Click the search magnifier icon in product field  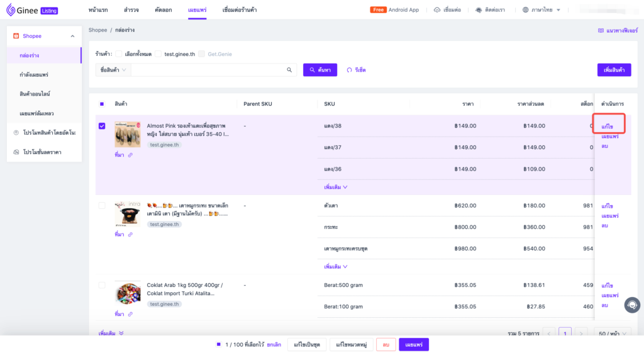pyautogui.click(x=289, y=70)
